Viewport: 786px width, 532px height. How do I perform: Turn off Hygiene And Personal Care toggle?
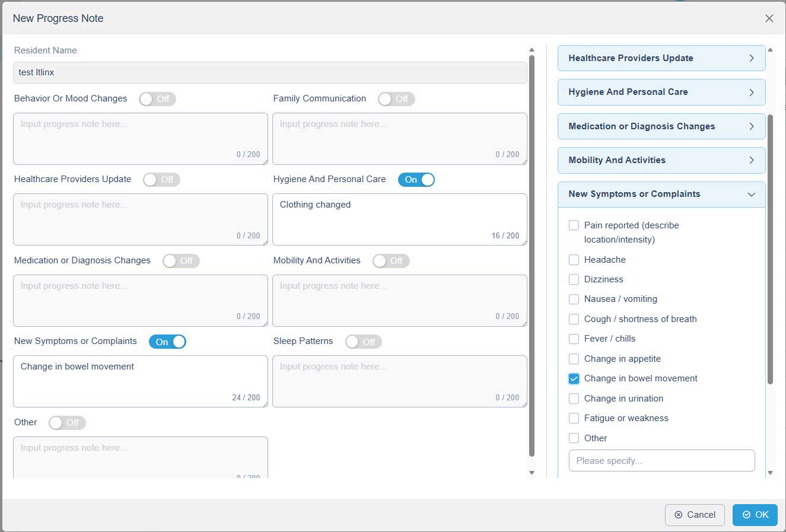[416, 180]
